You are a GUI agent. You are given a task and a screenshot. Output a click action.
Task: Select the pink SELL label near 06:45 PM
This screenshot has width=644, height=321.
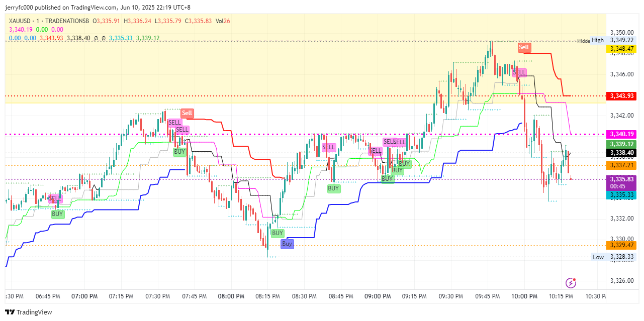(54, 198)
